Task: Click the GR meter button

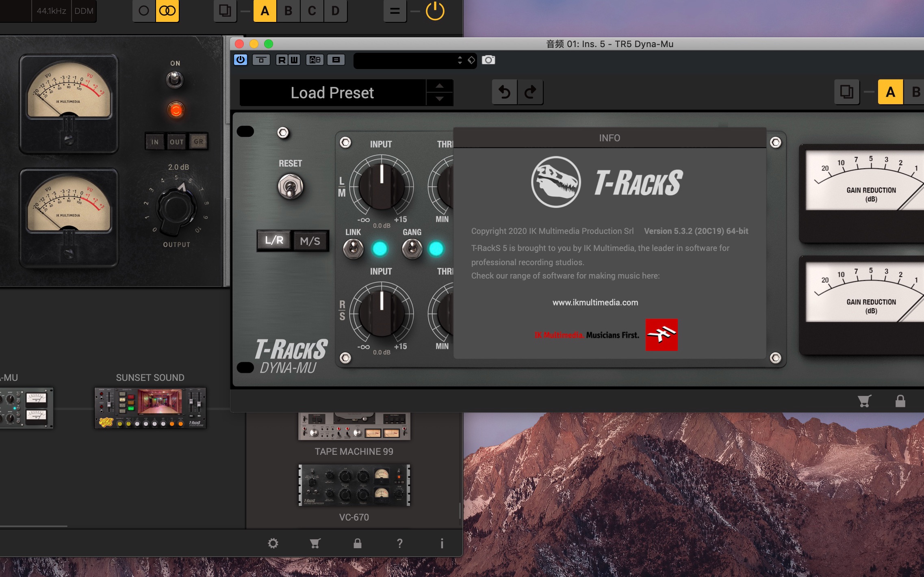Action: click(x=198, y=142)
